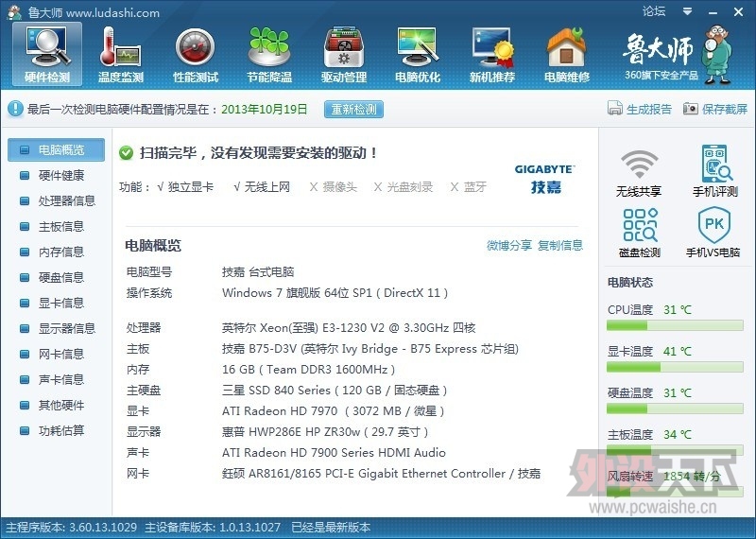The width and height of the screenshot is (756, 539).
Task: Click the 无线上网 feature indicator
Action: [262, 186]
